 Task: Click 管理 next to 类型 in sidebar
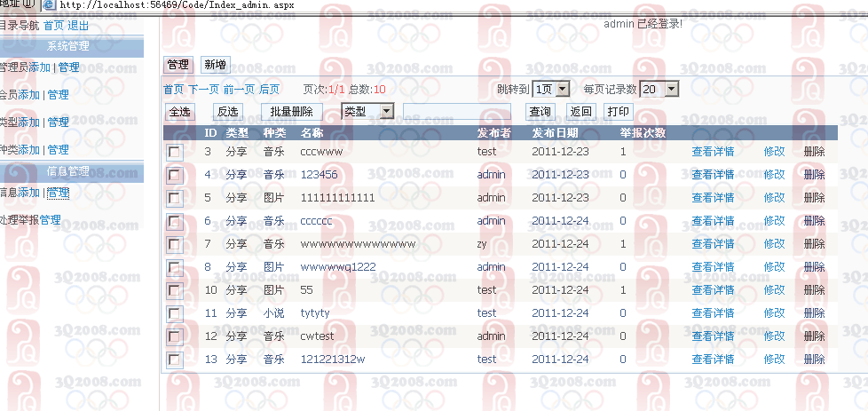pyautogui.click(x=58, y=123)
